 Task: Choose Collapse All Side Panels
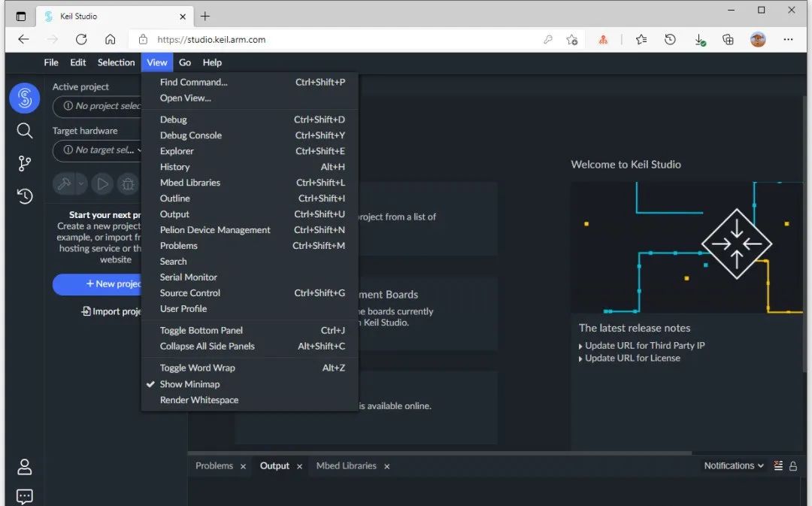click(250, 346)
